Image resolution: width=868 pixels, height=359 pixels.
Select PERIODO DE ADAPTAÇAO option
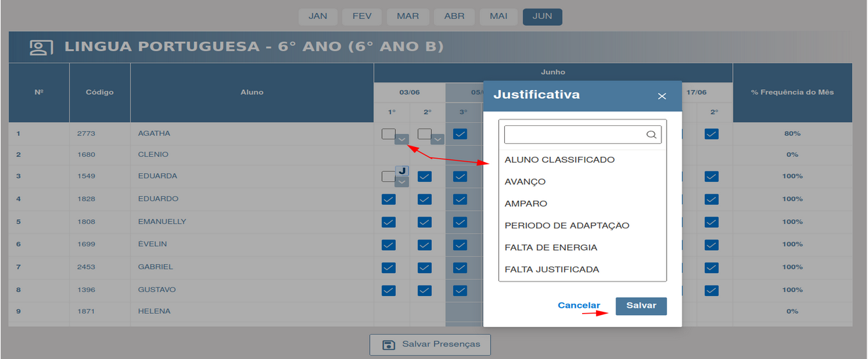point(566,226)
